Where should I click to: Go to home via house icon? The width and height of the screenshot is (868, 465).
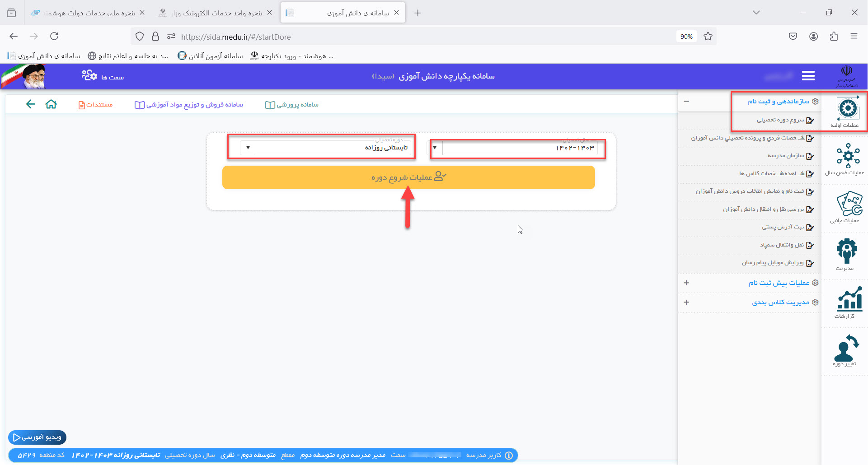(51, 104)
